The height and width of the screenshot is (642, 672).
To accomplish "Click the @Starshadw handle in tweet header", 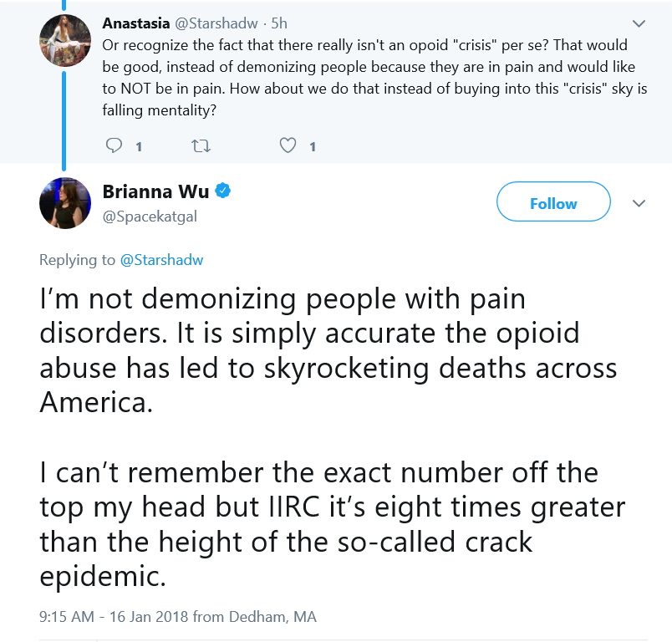I will point(216,23).
